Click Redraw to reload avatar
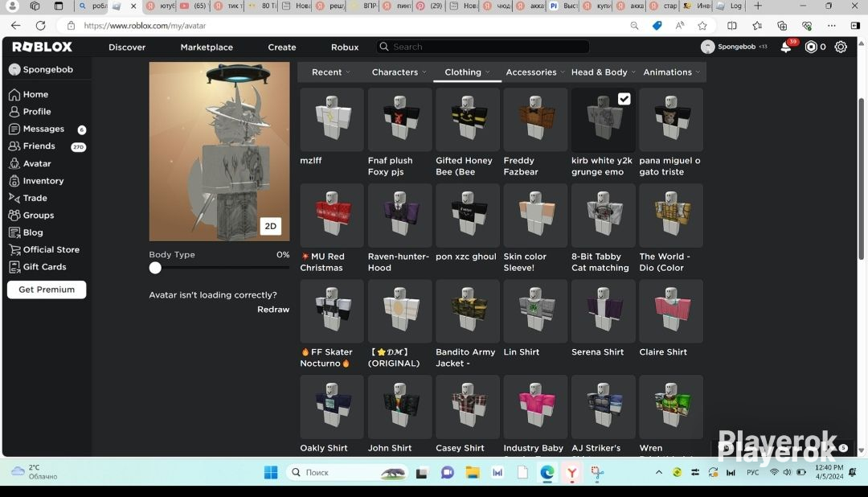 pyautogui.click(x=273, y=309)
